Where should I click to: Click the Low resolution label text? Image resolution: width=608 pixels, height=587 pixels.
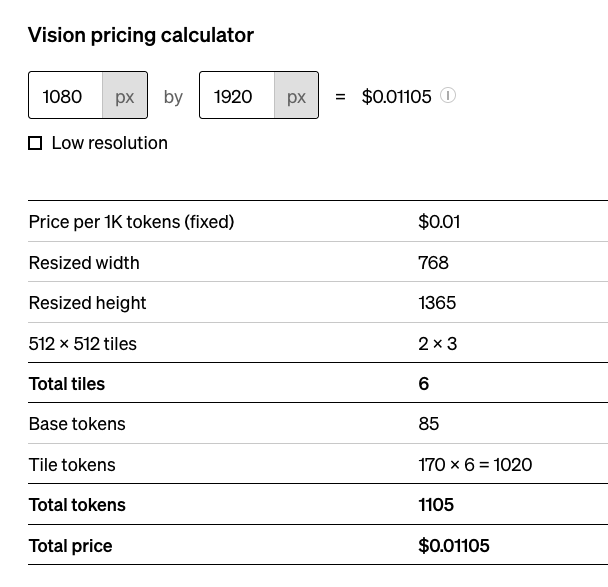click(x=110, y=143)
